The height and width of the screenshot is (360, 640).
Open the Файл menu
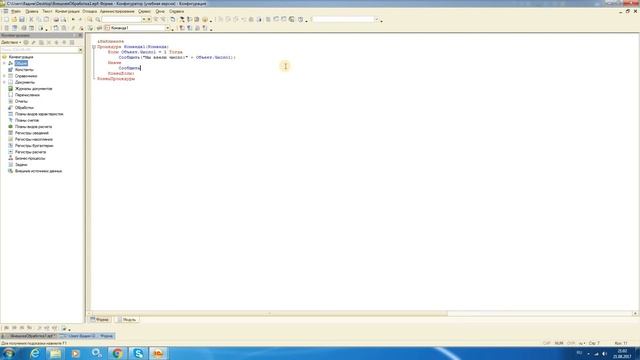click(x=16, y=11)
